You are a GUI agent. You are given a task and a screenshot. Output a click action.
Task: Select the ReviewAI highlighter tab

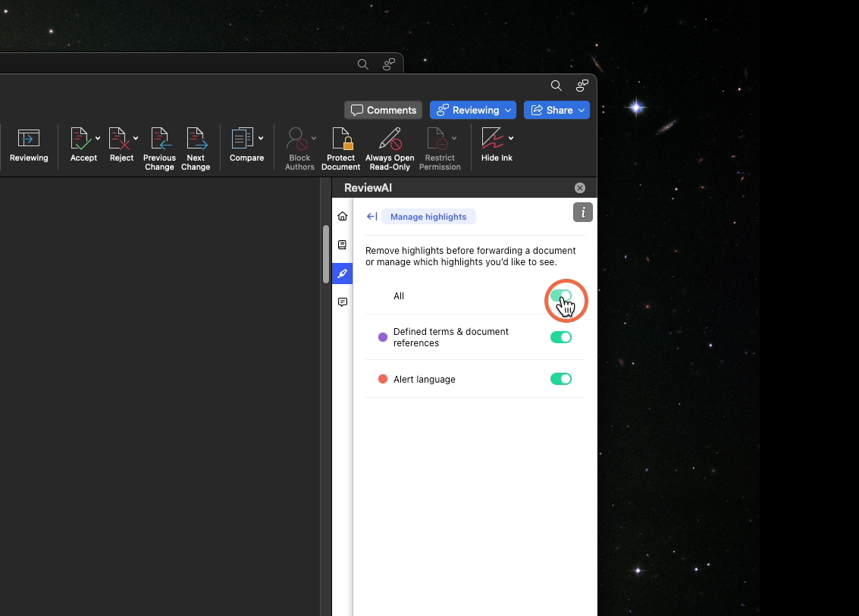click(343, 274)
